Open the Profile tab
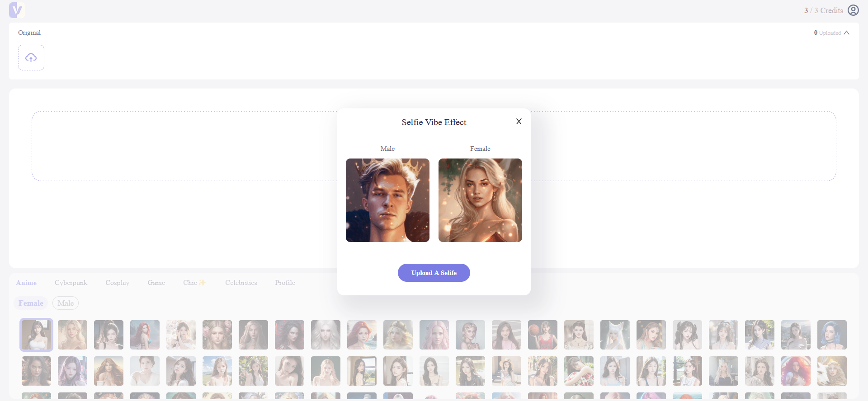 click(x=285, y=283)
